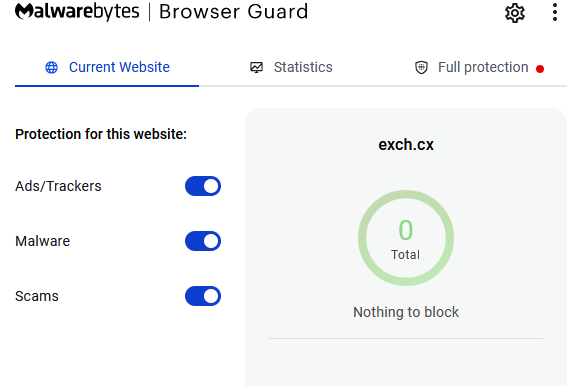Click the Malware label
578x386 pixels.
click(x=42, y=241)
